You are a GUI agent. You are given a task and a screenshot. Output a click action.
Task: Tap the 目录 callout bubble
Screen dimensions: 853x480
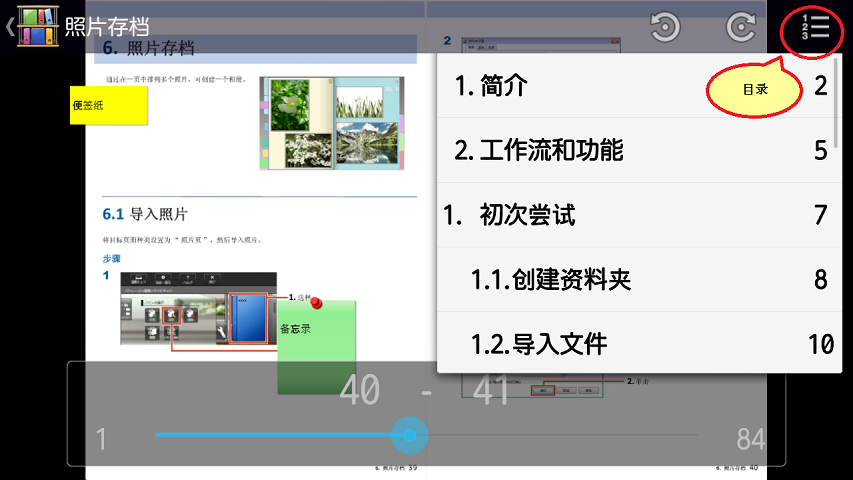pyautogui.click(x=755, y=90)
